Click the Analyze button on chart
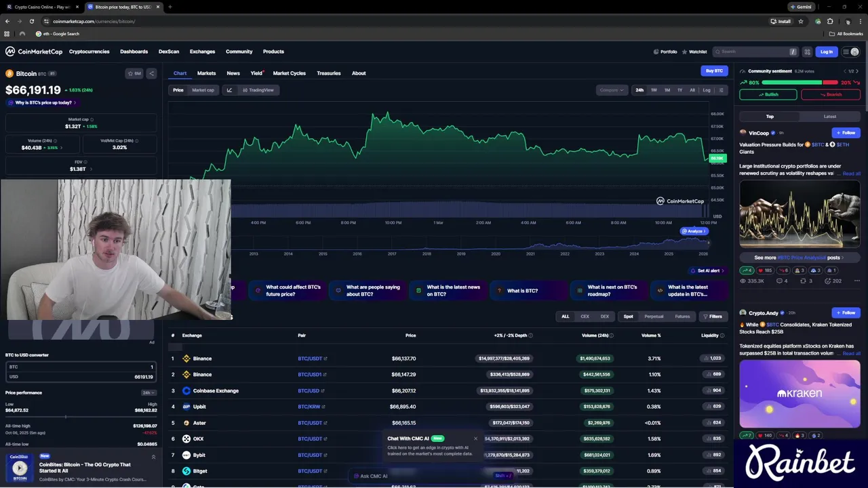868x488 pixels. point(694,231)
